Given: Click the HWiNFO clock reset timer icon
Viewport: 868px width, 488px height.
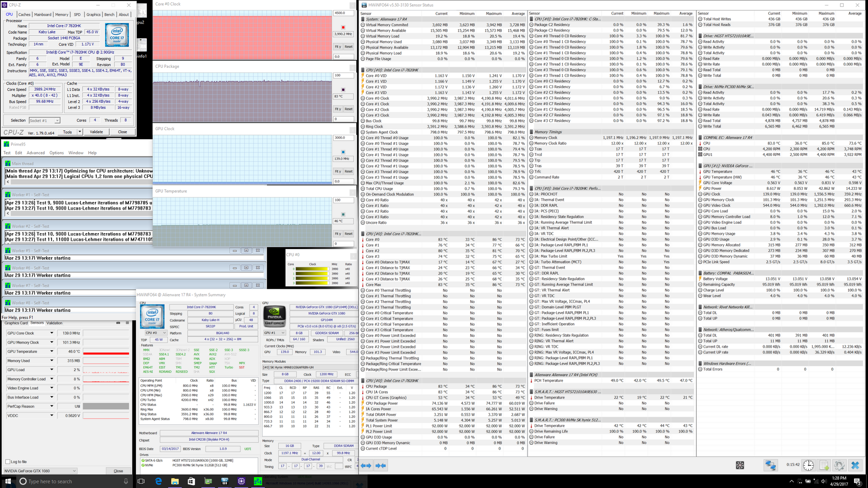Looking at the screenshot, I should click(808, 465).
